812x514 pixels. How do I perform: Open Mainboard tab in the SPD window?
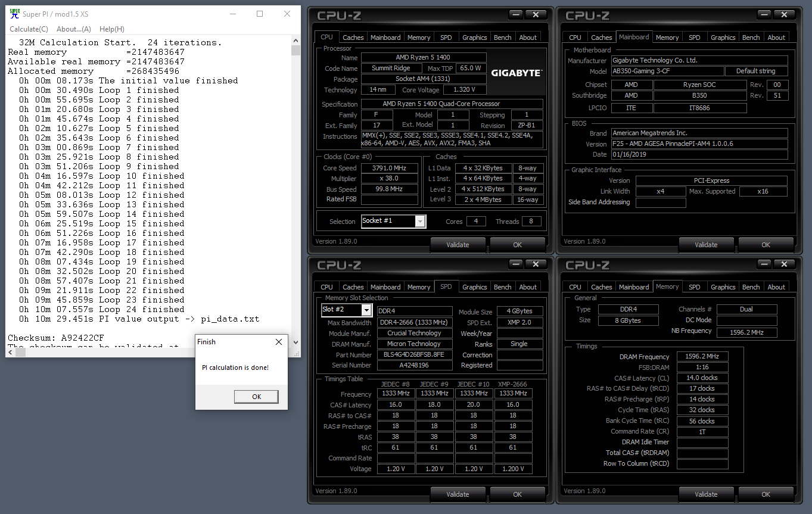pos(385,286)
